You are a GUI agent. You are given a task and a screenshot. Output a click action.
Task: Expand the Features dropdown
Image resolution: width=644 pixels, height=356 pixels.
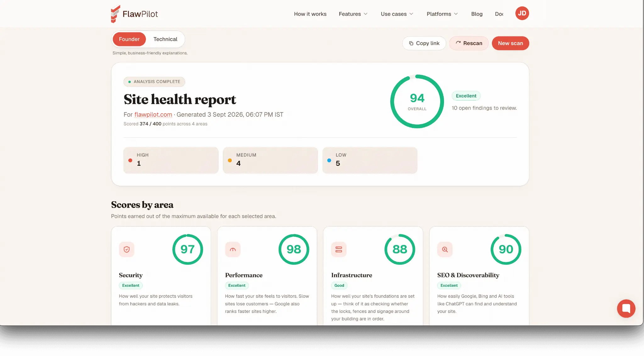(x=353, y=14)
